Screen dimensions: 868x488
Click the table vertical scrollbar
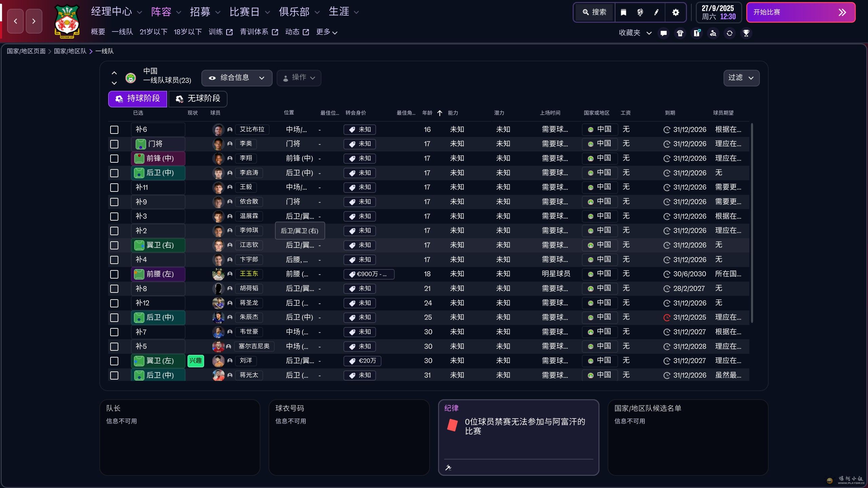[x=752, y=224]
